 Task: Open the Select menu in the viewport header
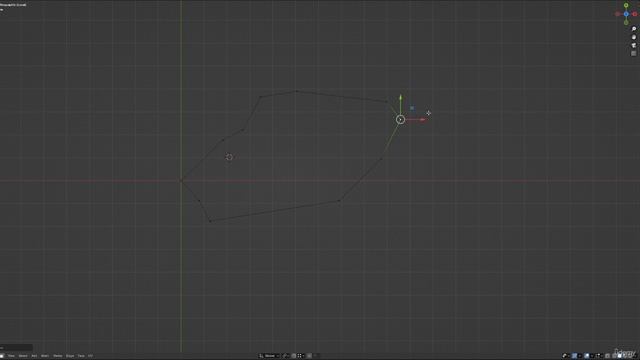(23, 356)
